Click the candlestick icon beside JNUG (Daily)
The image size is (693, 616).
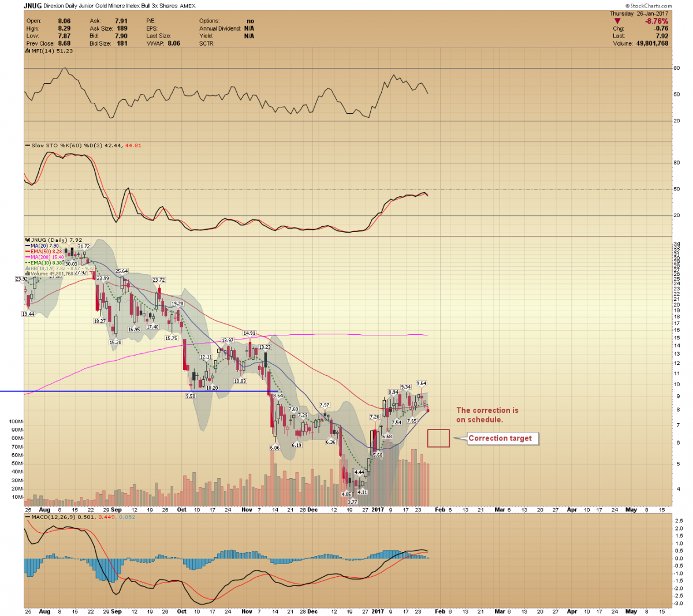27,240
